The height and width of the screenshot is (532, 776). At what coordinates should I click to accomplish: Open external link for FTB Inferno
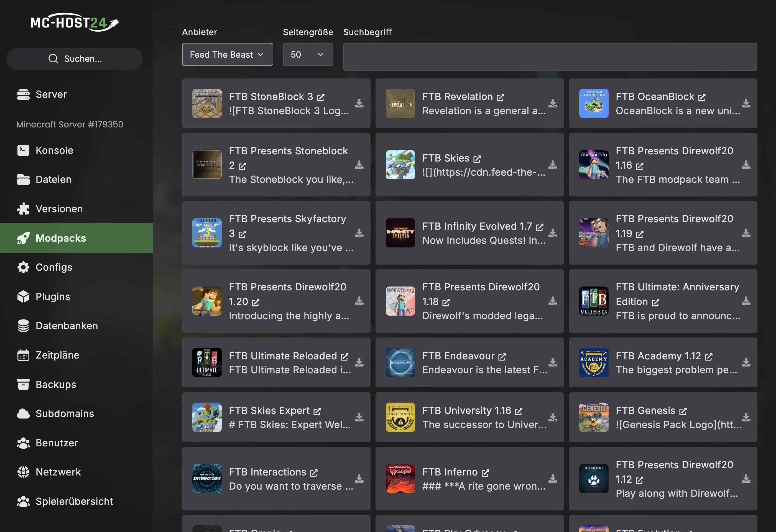point(485,473)
